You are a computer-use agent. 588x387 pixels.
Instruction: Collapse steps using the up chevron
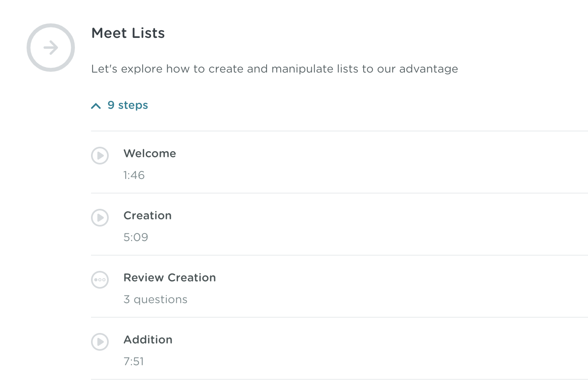[x=96, y=106]
